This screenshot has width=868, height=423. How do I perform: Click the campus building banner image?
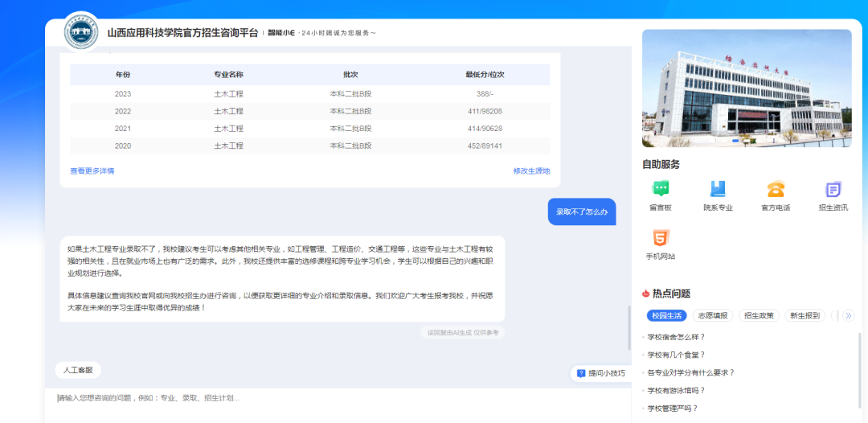(747, 88)
